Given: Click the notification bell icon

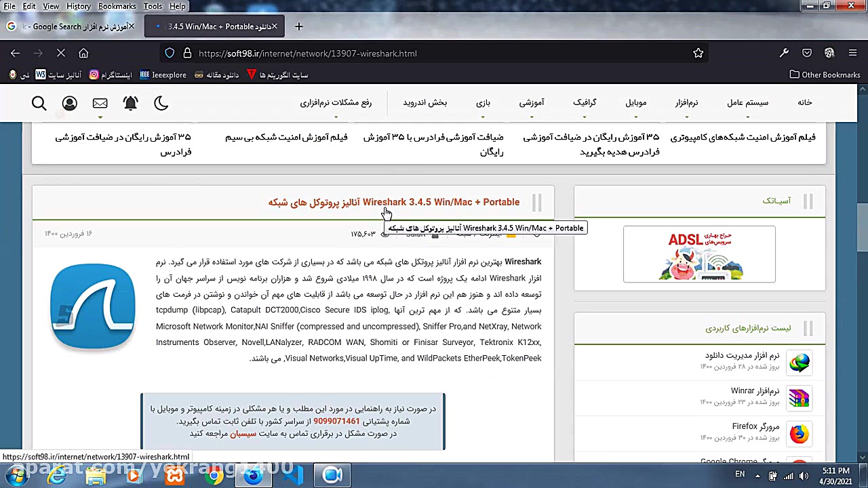Looking at the screenshot, I should click(130, 103).
